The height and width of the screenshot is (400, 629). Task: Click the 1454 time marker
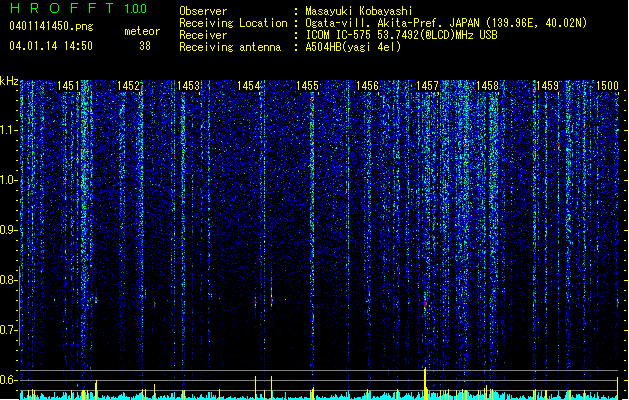tap(248, 86)
